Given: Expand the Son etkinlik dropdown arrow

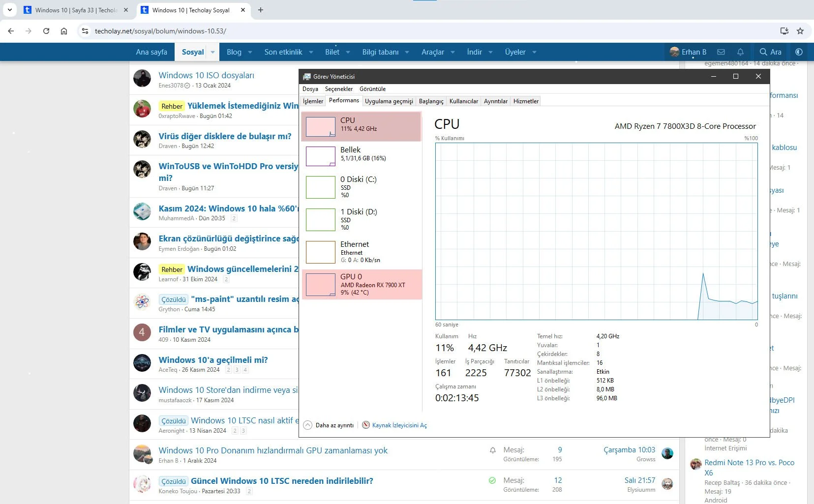Looking at the screenshot, I should point(312,52).
